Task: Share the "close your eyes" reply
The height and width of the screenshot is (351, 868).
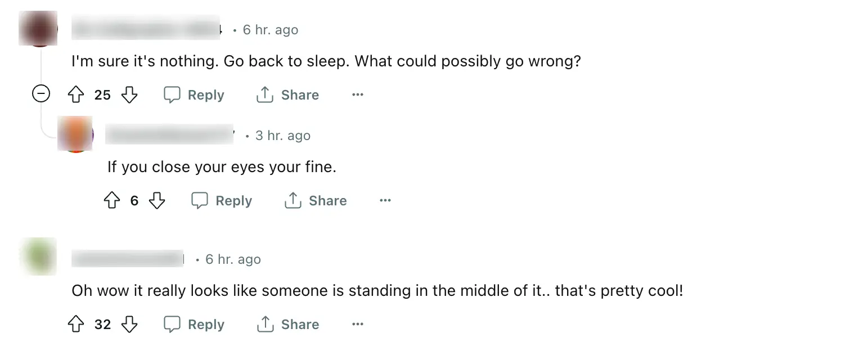Action: click(x=316, y=200)
